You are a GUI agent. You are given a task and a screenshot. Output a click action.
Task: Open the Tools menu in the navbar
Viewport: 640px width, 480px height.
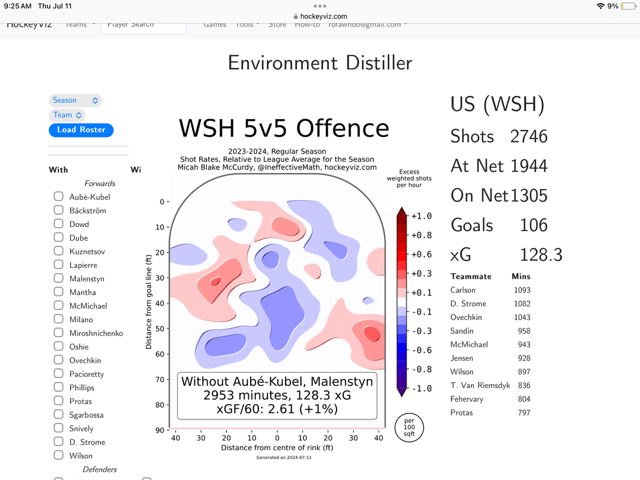[247, 24]
